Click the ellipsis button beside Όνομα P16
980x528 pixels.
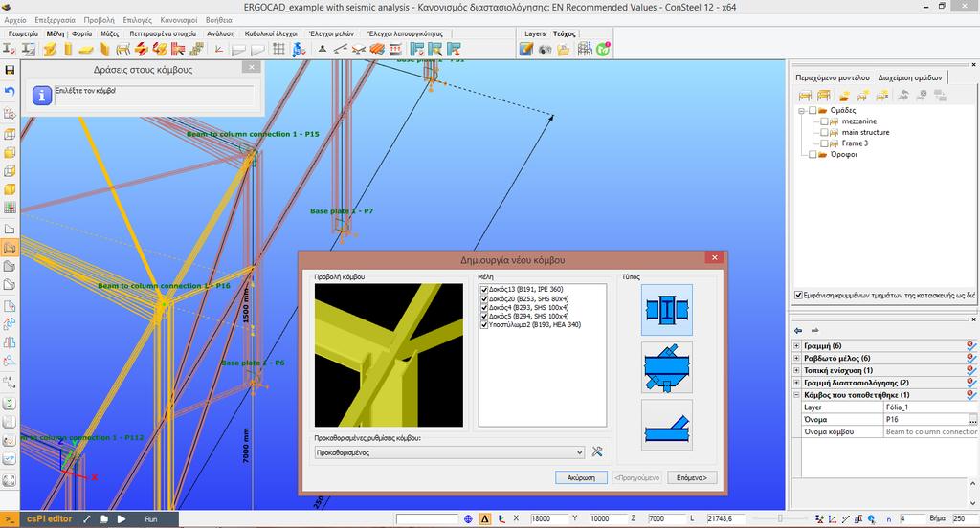(973, 419)
